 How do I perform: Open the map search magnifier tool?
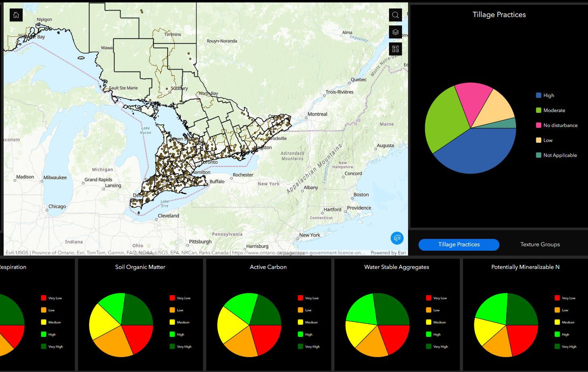(x=395, y=15)
